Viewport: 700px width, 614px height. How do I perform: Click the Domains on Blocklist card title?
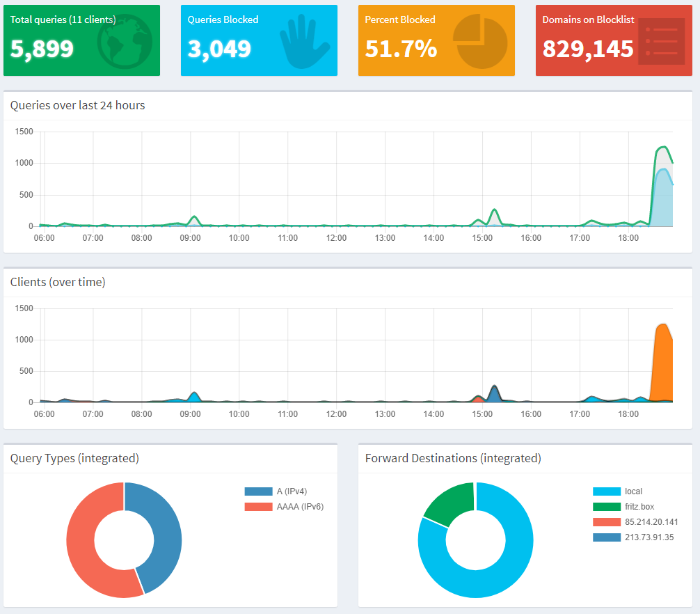(588, 19)
